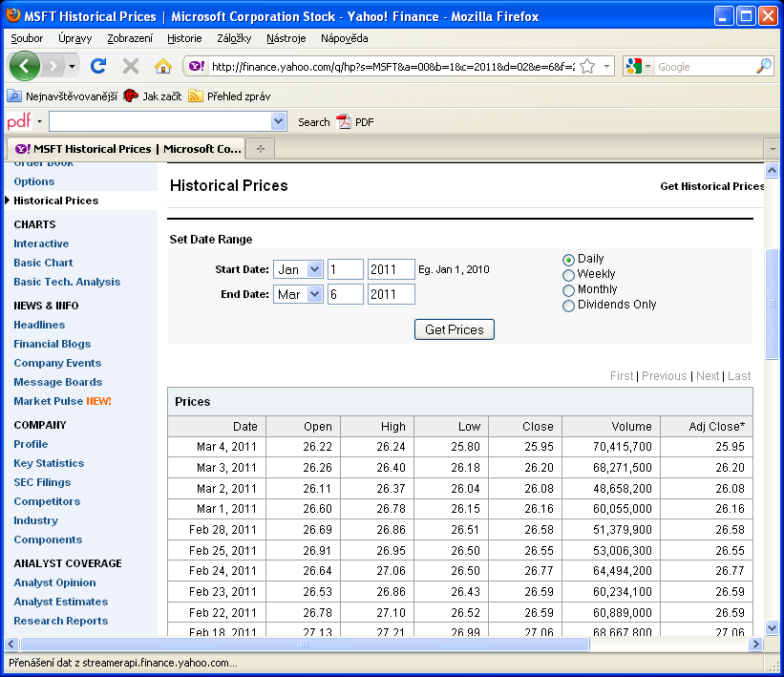Click the vertical scrollbar thumb
The height and width of the screenshot is (677, 784).
pyautogui.click(x=772, y=304)
